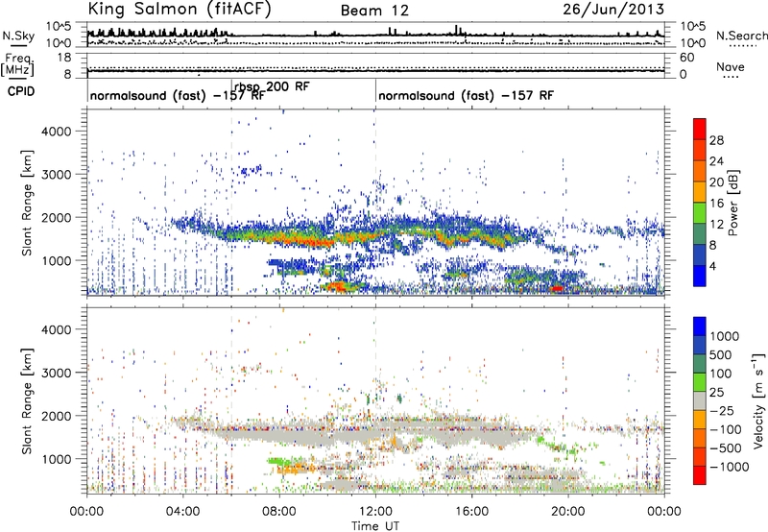The height and width of the screenshot is (532, 768).
Task: Click the red high-power echo patch near 10:30 UT
Action: click(x=338, y=286)
